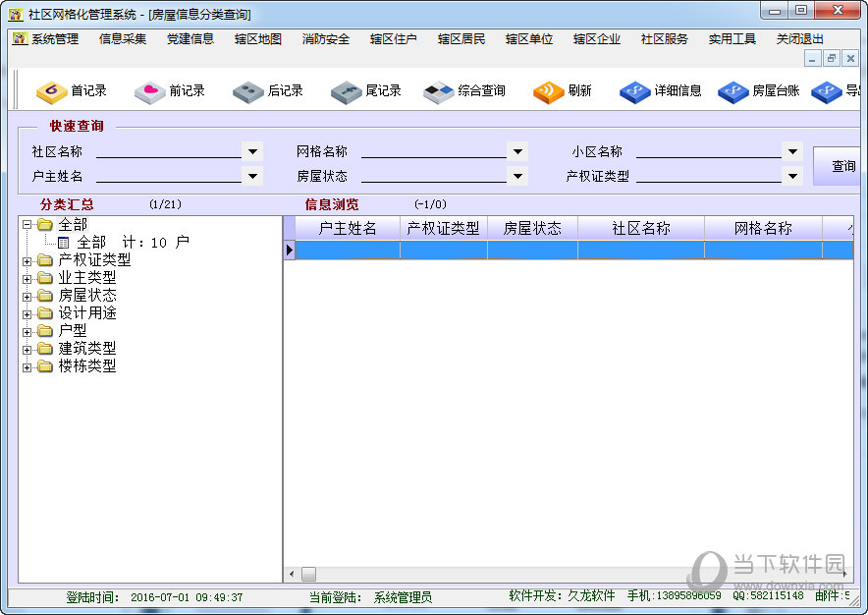Expand the 产权证类型 tree node
Screen dimensions: 868x615
tap(27, 261)
